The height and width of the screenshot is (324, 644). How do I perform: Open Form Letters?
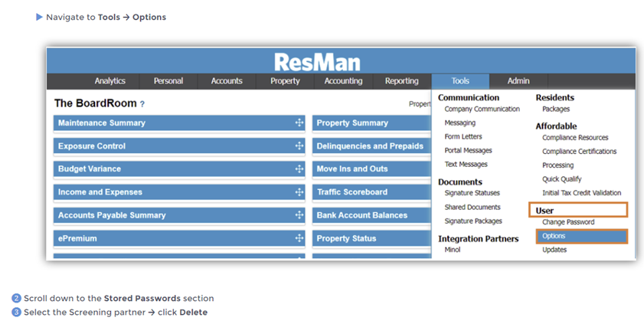(463, 136)
